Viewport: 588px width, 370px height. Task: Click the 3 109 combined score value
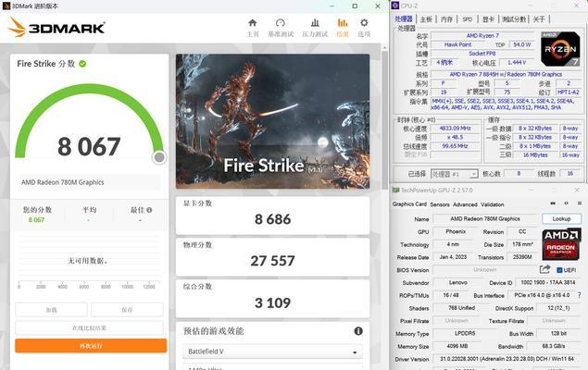tap(272, 302)
